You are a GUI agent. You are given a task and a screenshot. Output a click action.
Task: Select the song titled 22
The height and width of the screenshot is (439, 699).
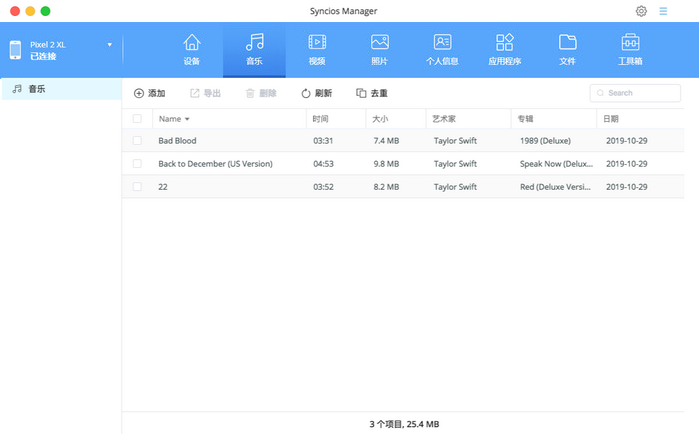tap(163, 187)
